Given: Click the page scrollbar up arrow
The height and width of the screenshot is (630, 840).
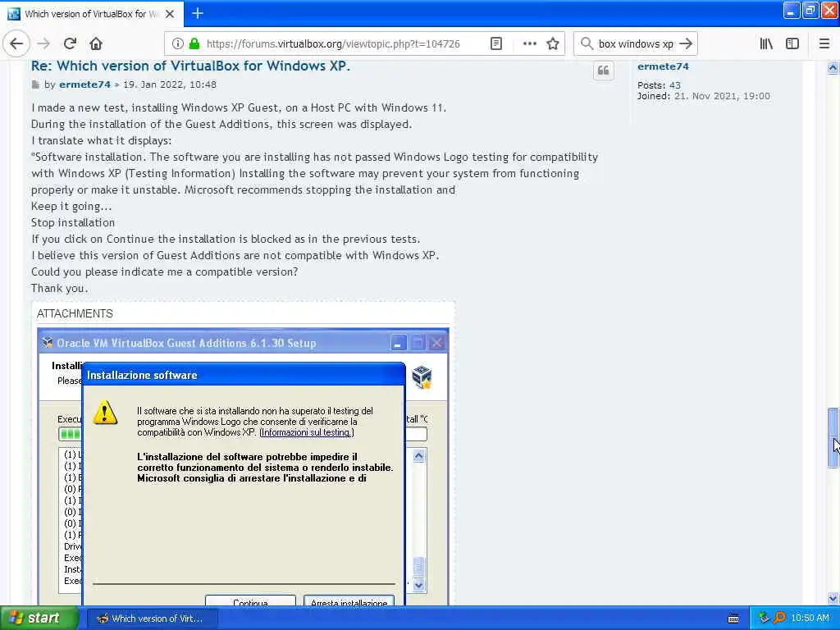Looking at the screenshot, I should (833, 67).
